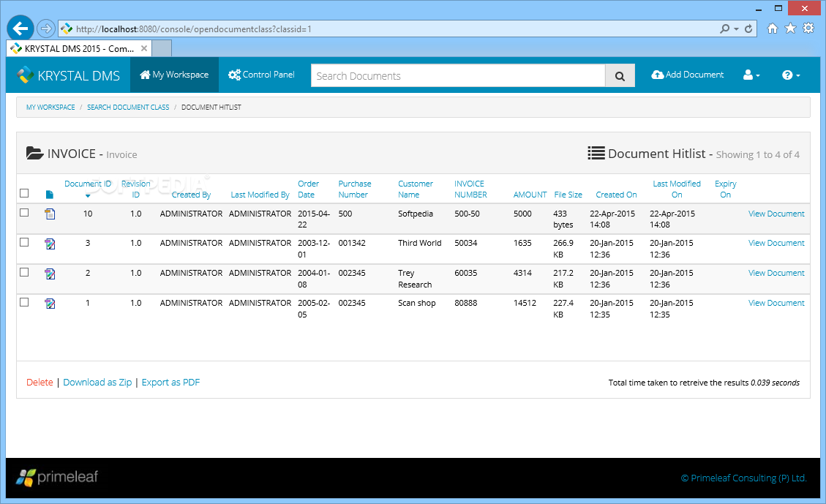Open View Document for the Scan shop invoice
This screenshot has width=826, height=504.
pos(776,304)
